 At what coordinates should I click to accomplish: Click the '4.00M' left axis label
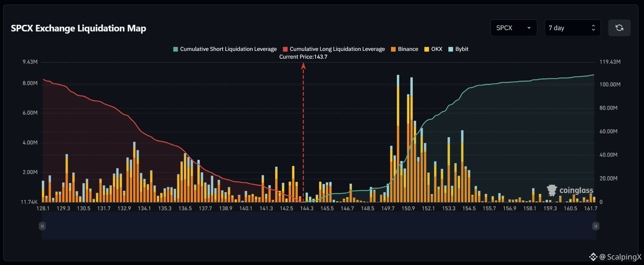click(x=30, y=143)
